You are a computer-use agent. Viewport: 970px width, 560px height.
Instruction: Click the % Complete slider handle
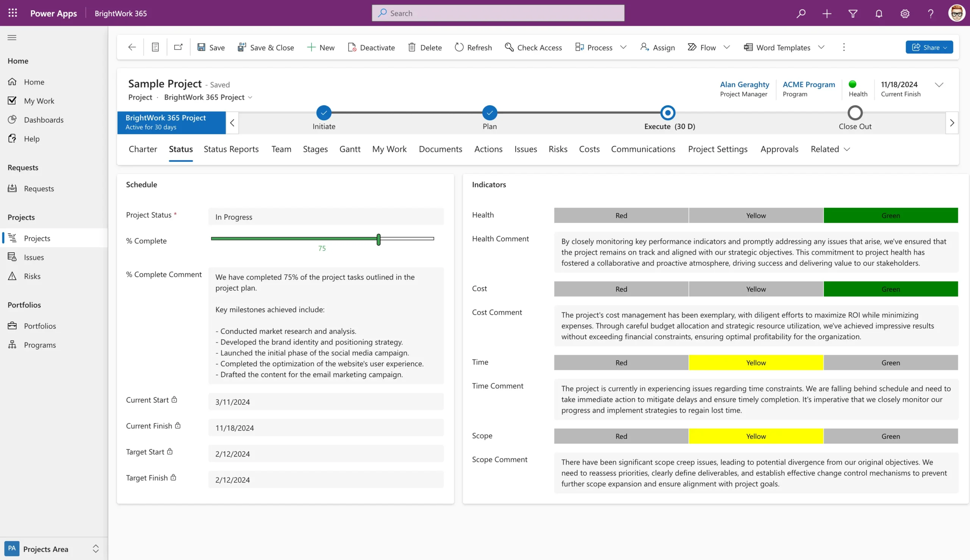coord(378,239)
